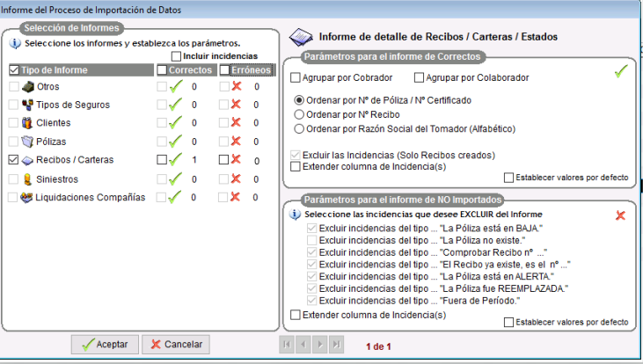Go to the first page of report
This screenshot has width=643, height=364.
(x=287, y=345)
